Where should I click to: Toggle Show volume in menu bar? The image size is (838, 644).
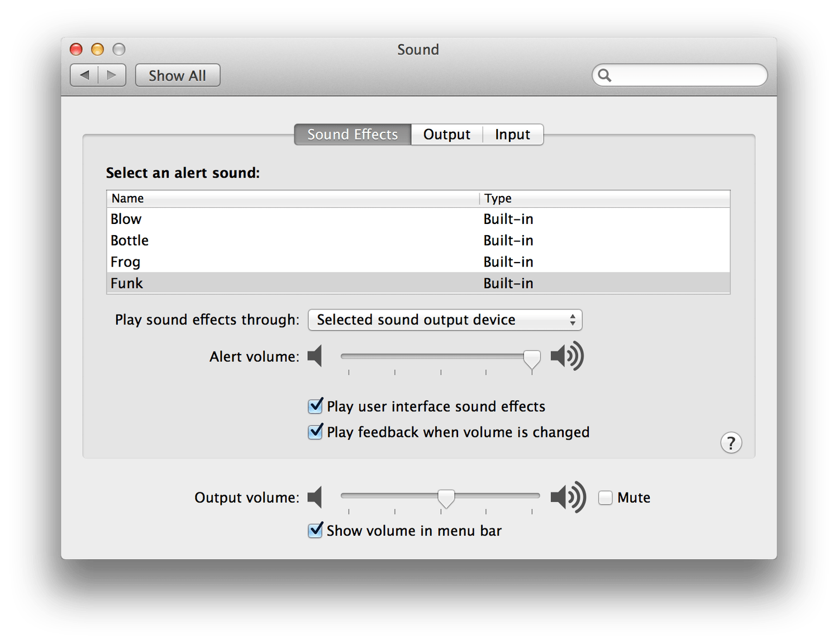pyautogui.click(x=315, y=530)
